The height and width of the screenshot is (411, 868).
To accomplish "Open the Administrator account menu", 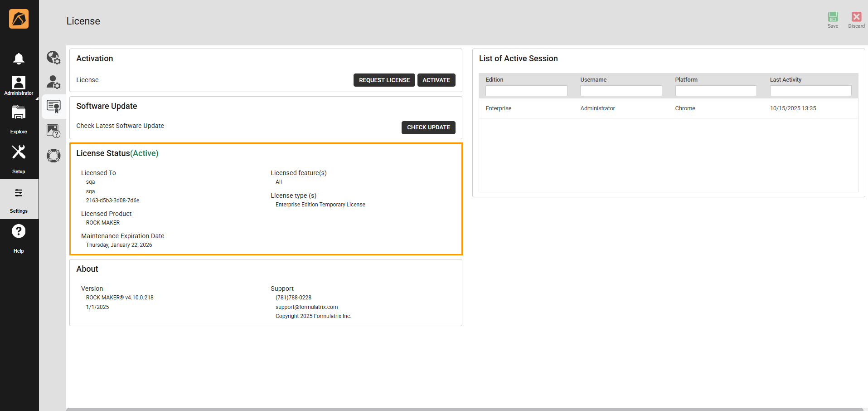I will pyautogui.click(x=19, y=85).
